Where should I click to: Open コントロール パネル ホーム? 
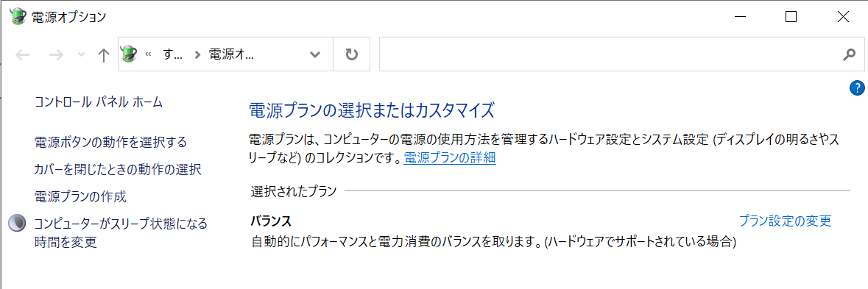coord(99,101)
